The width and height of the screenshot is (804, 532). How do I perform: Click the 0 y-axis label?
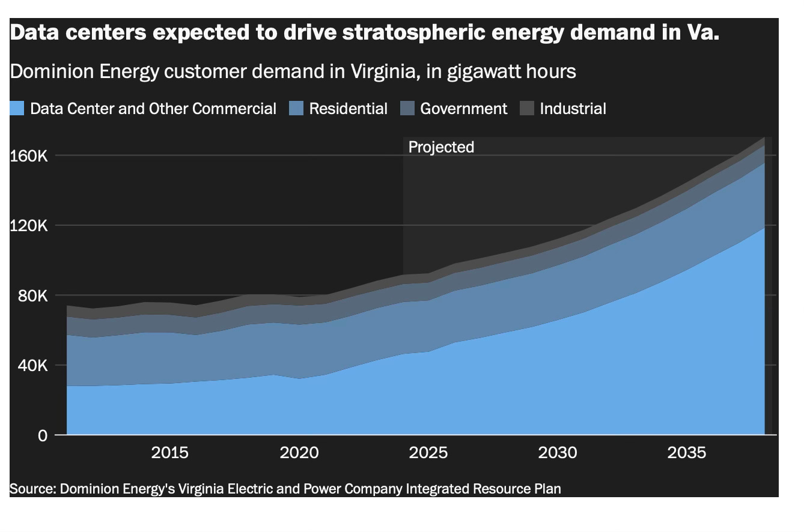43,435
